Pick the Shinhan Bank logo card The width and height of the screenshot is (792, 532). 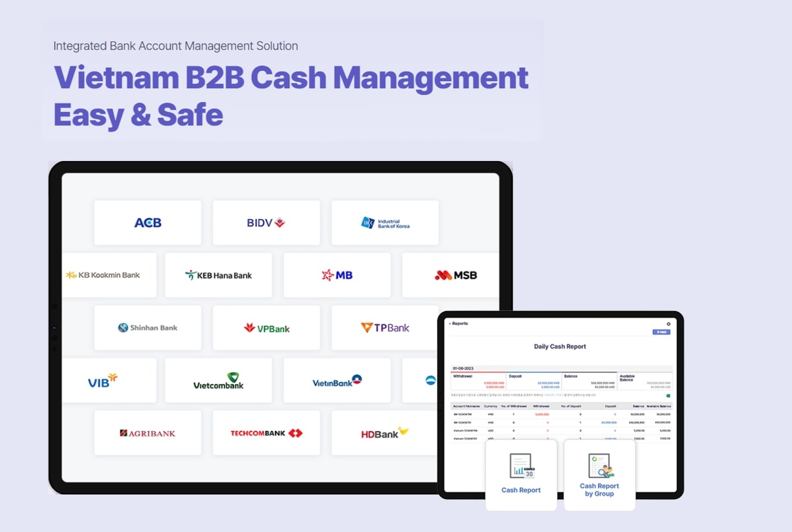click(x=148, y=328)
